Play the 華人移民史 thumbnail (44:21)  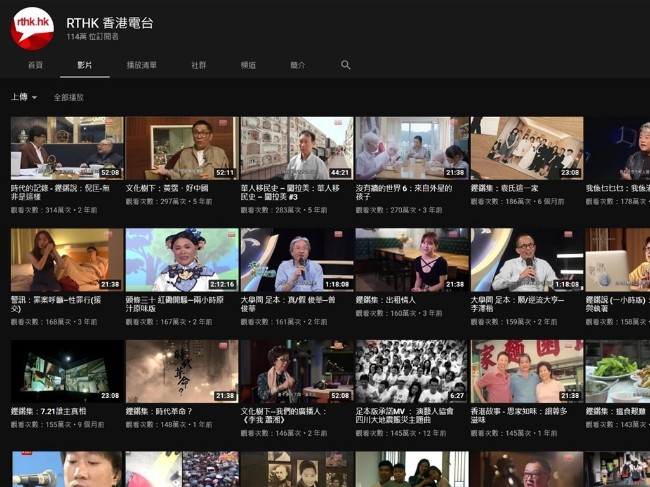click(x=297, y=148)
